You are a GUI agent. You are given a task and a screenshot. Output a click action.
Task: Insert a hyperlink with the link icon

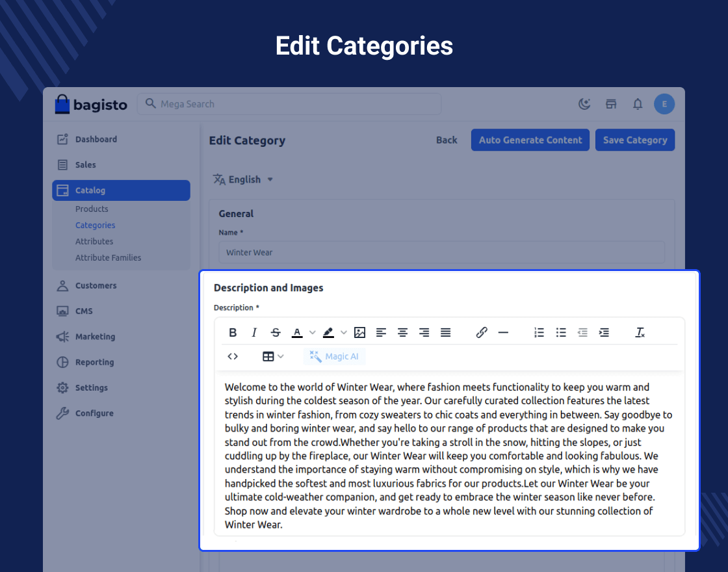click(482, 332)
